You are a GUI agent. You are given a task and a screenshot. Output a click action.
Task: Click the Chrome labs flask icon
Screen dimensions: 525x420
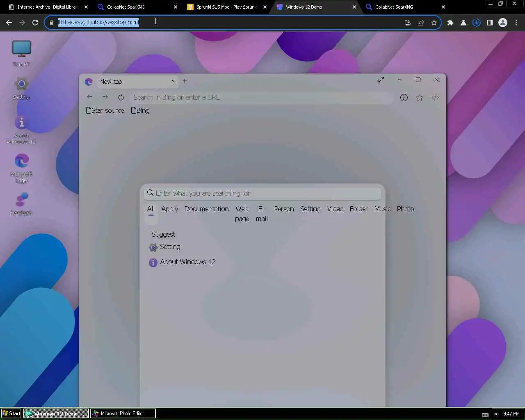[463, 23]
